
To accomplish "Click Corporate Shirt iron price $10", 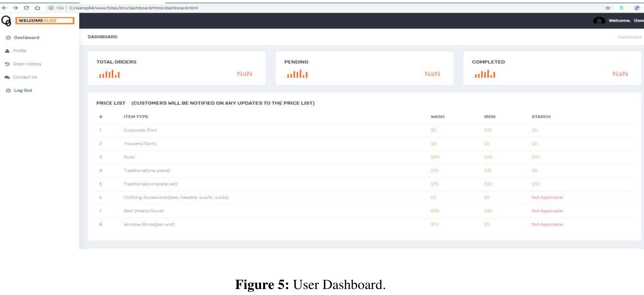I will [x=487, y=130].
